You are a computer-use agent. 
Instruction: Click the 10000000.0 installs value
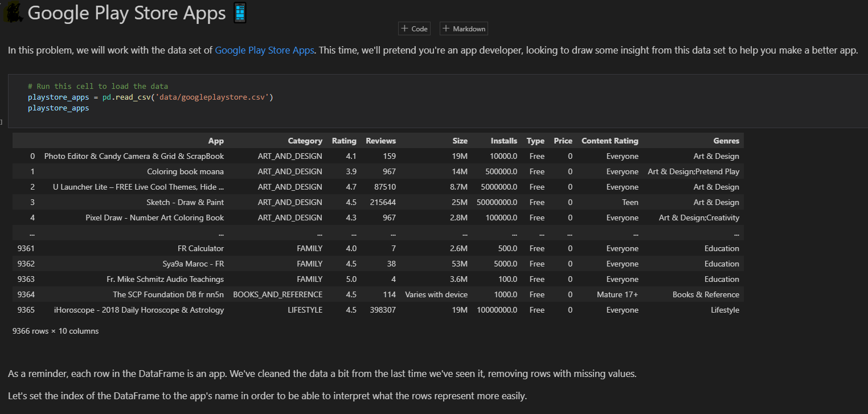pyautogui.click(x=497, y=310)
